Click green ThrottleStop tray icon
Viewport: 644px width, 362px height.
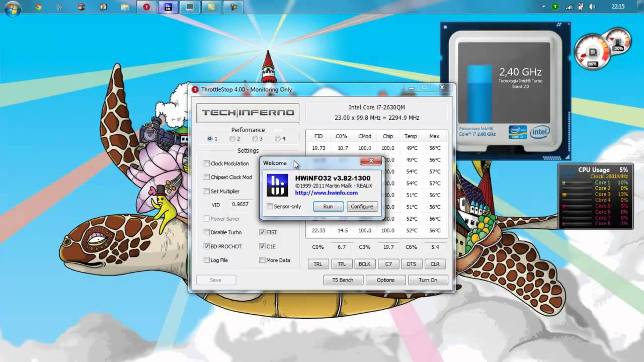click(555, 7)
